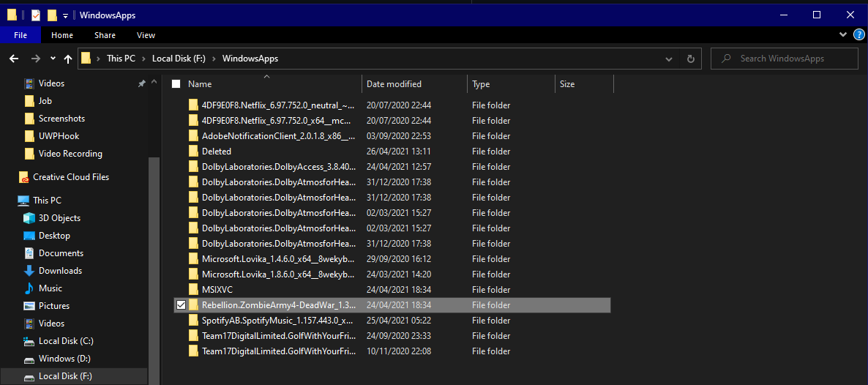Open Music in the navigation pane
The width and height of the screenshot is (868, 385).
point(50,288)
